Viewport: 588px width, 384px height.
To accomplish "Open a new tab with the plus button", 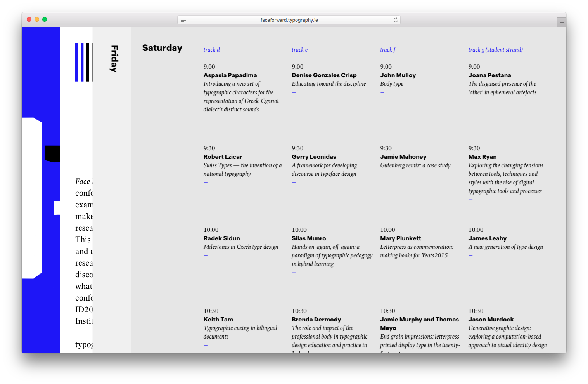I will [x=562, y=23].
